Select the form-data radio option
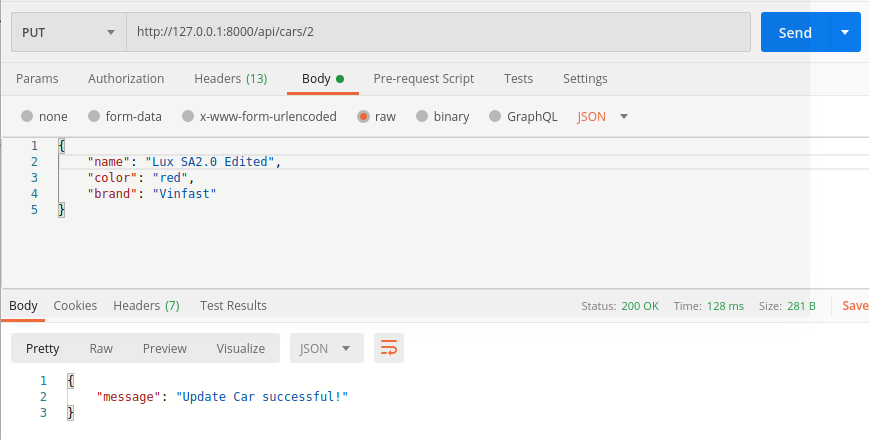 point(95,116)
